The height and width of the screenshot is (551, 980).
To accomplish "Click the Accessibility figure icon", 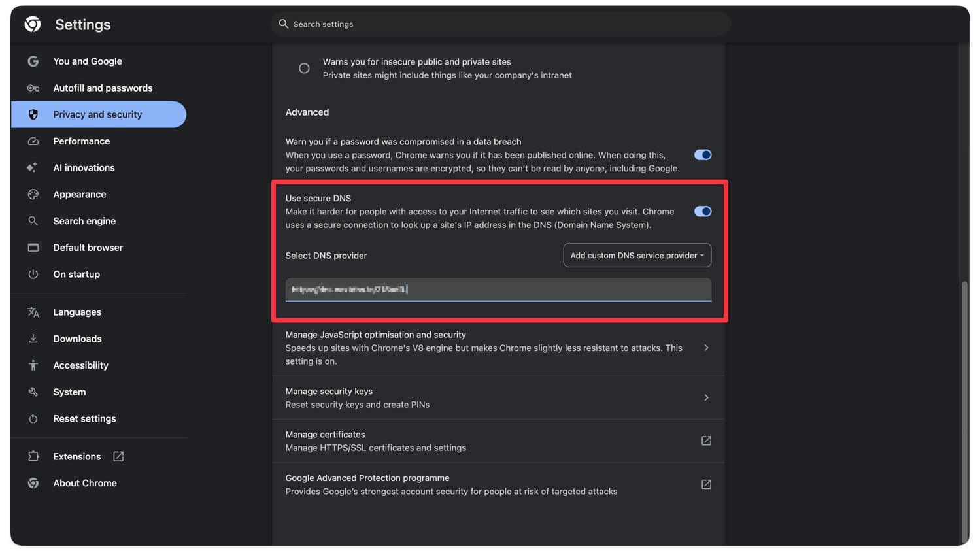I will pyautogui.click(x=33, y=365).
